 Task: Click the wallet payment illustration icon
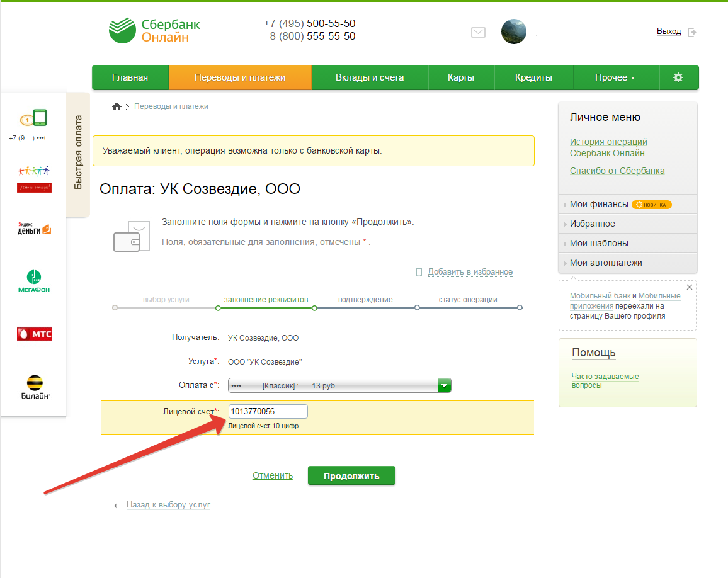(132, 236)
